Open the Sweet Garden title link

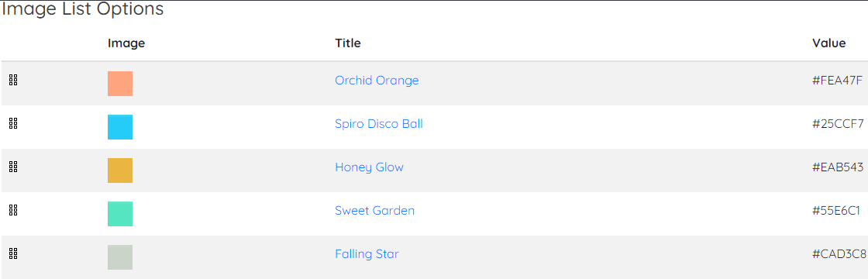click(x=375, y=210)
